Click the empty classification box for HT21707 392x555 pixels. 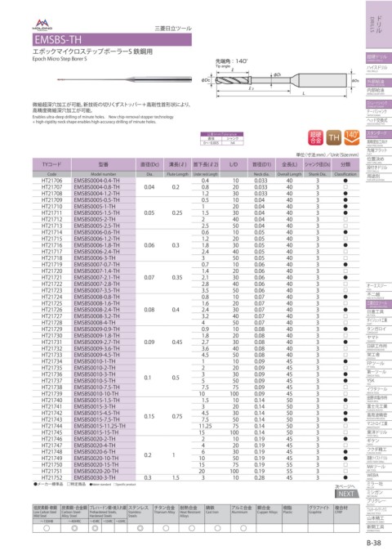tap(345, 187)
